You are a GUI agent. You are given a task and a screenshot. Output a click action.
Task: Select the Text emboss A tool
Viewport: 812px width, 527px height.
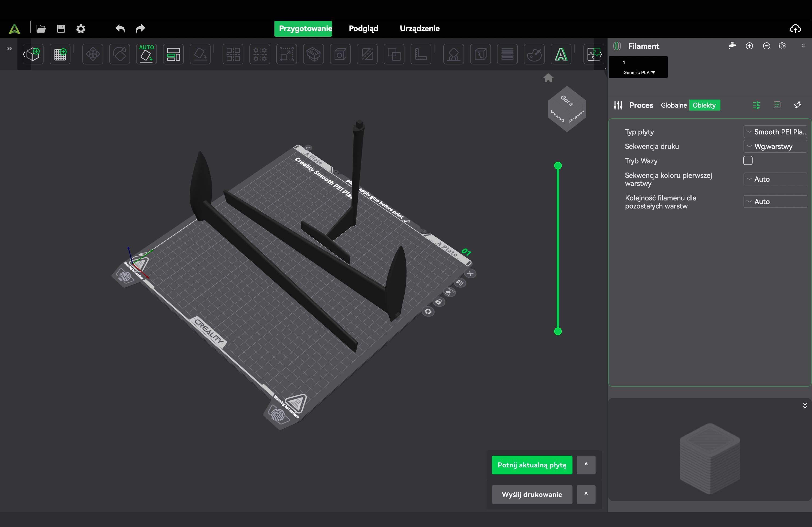pos(561,54)
